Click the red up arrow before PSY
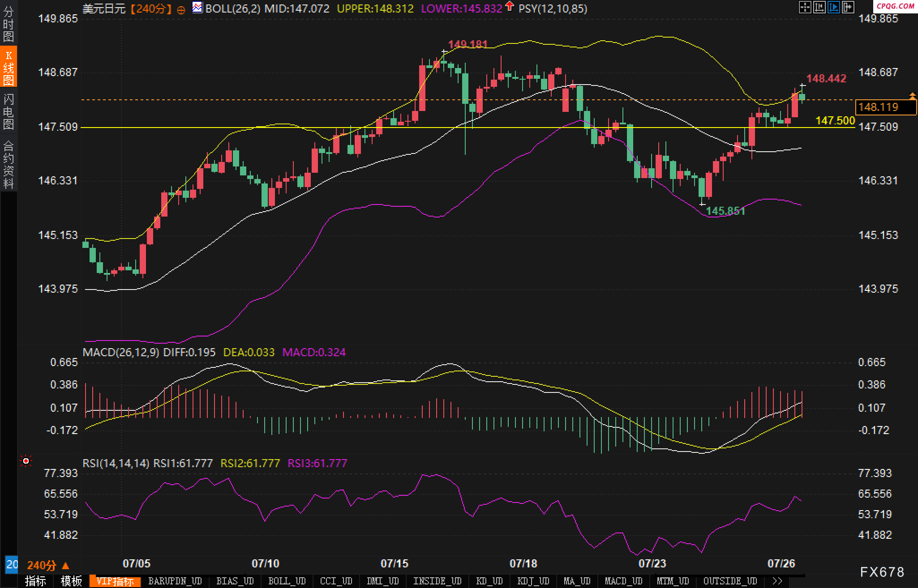Viewport: 918px width, 588px height. pos(509,7)
